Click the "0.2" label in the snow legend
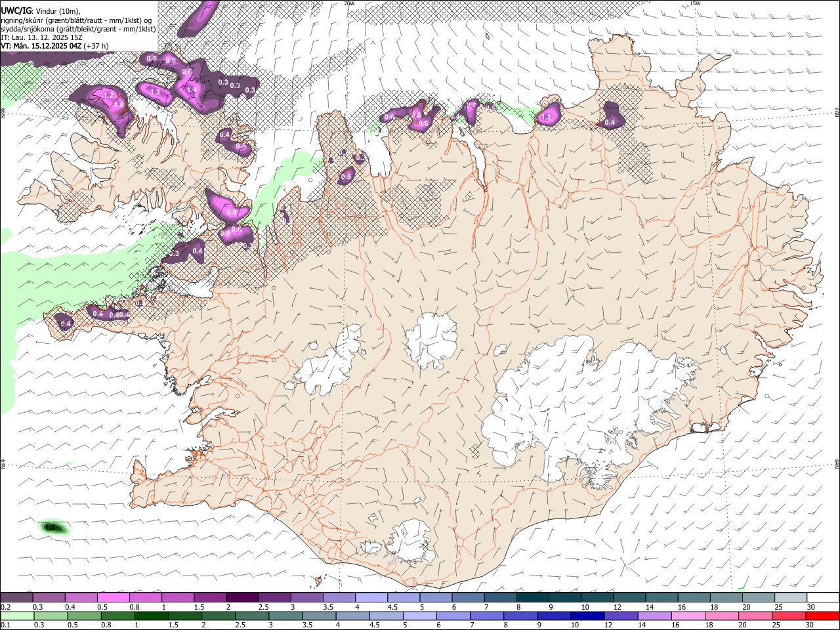 click(x=5, y=607)
